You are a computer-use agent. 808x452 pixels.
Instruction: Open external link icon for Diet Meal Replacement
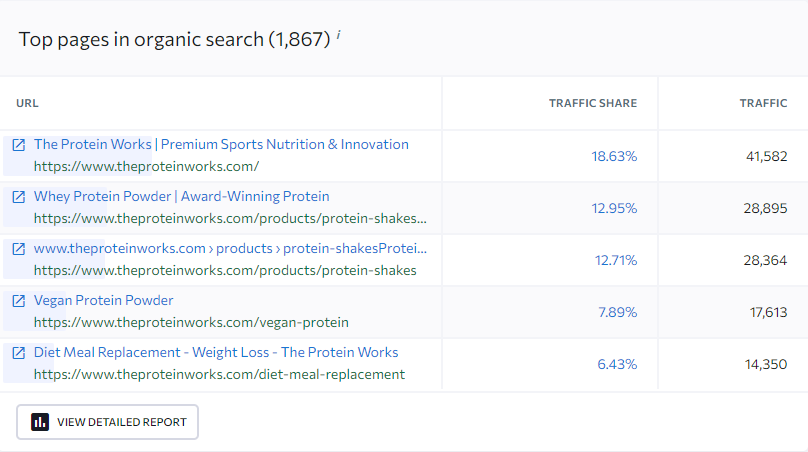click(18, 353)
